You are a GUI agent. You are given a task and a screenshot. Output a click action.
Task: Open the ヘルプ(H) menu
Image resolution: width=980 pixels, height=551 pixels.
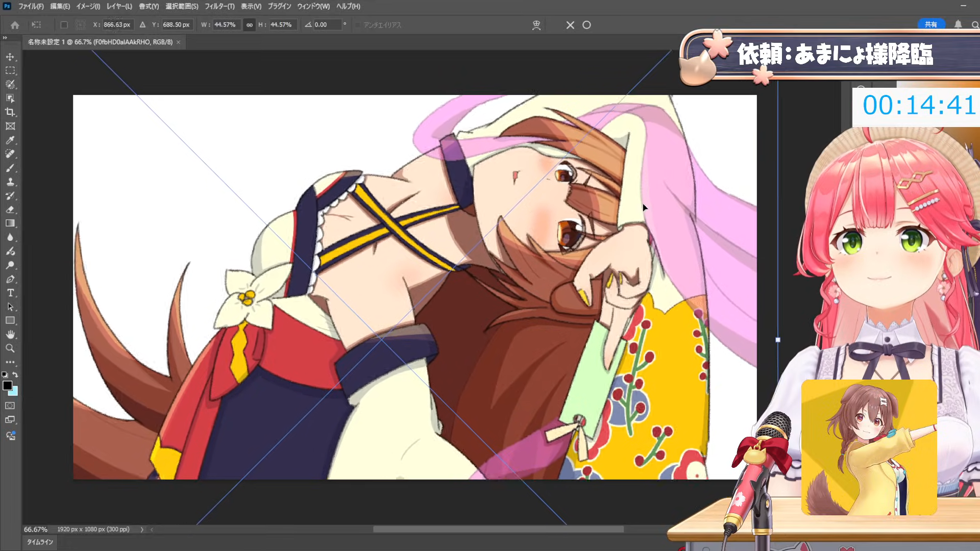pos(348,6)
